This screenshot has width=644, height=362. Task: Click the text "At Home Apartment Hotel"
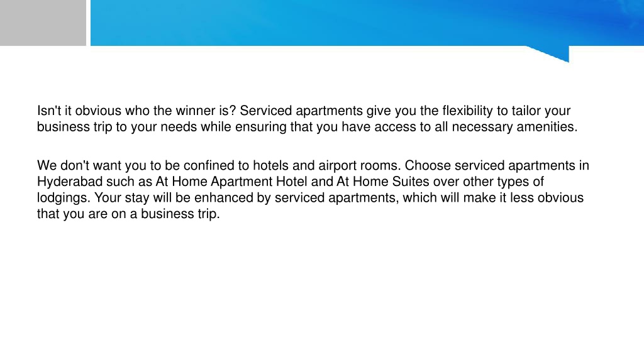pos(231,182)
